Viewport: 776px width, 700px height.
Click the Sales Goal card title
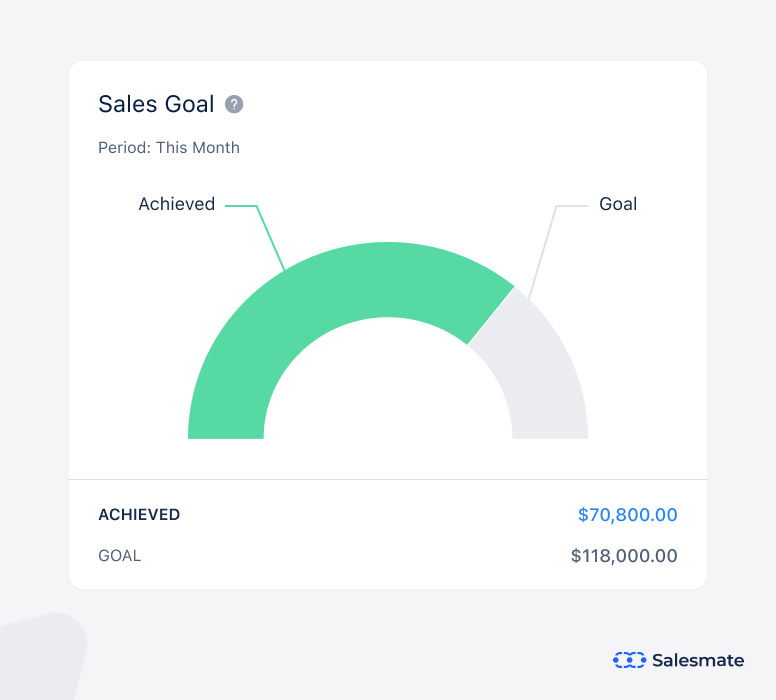click(156, 104)
